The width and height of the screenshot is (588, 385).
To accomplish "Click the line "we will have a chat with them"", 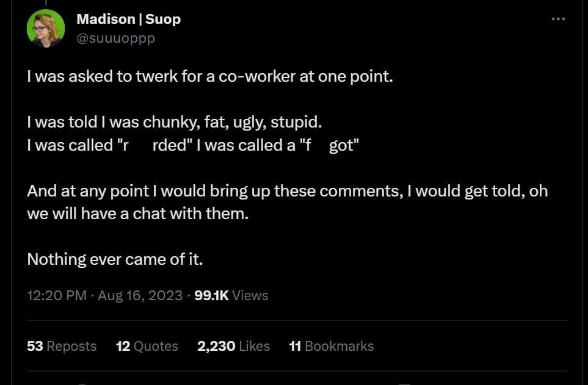I will (138, 215).
